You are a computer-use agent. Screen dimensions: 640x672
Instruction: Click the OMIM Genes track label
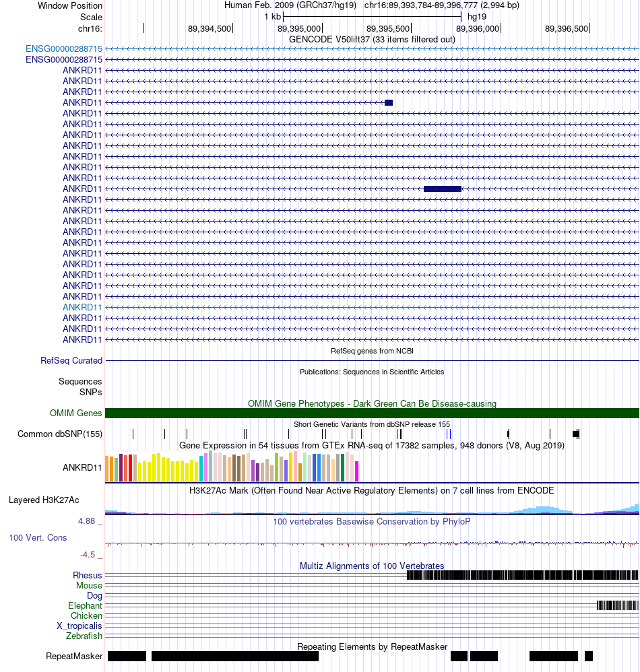76,413
